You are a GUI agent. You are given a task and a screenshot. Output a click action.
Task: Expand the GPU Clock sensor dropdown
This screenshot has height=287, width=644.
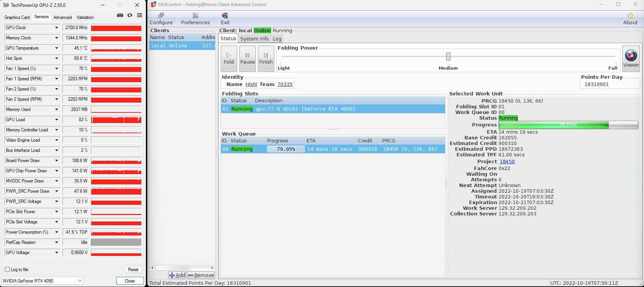(57, 28)
